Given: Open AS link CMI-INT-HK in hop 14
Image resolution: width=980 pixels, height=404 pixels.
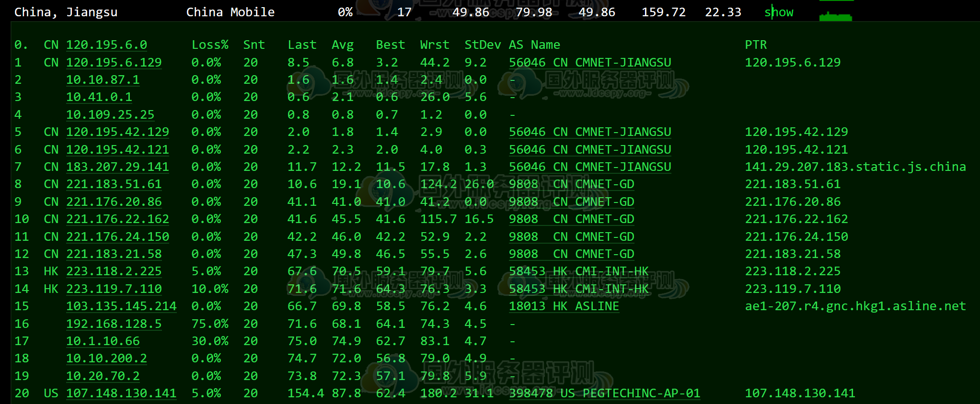Looking at the screenshot, I should (579, 289).
